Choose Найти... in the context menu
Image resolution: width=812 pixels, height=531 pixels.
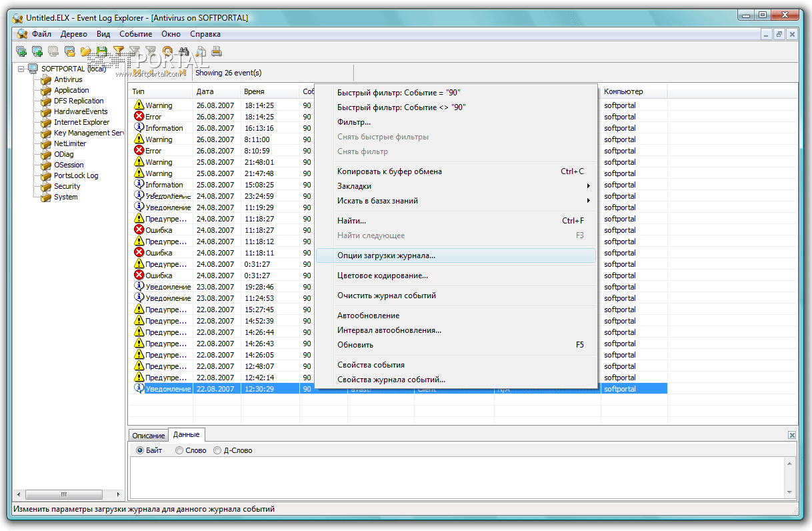pyautogui.click(x=456, y=221)
